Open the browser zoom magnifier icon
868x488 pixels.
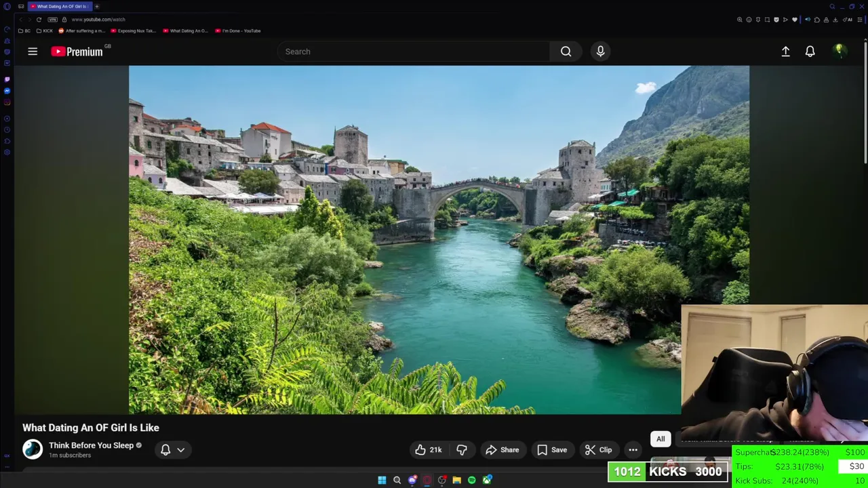click(x=739, y=20)
